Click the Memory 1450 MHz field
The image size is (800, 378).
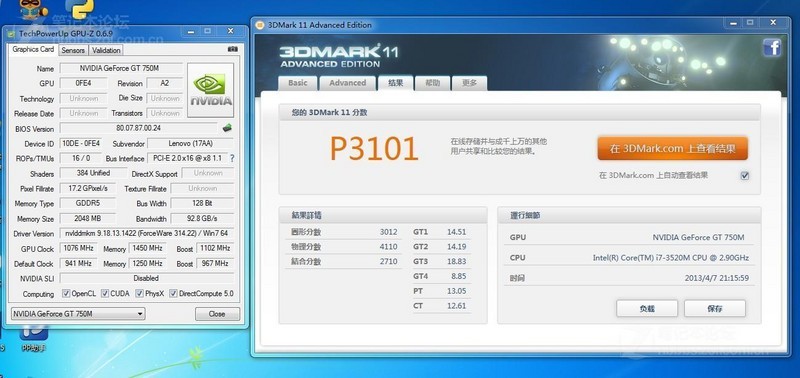pyautogui.click(x=147, y=248)
